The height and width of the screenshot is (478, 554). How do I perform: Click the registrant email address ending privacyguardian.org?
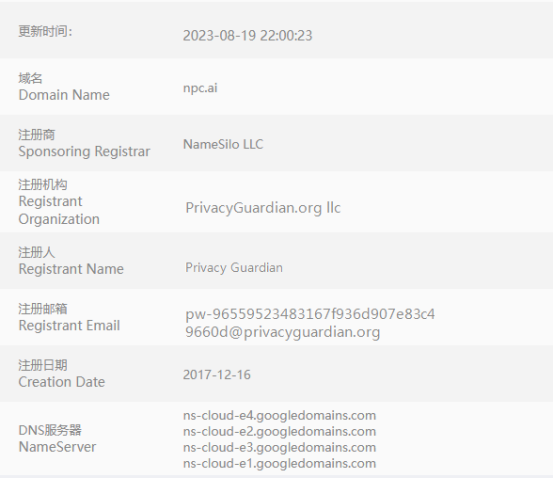[310, 323]
